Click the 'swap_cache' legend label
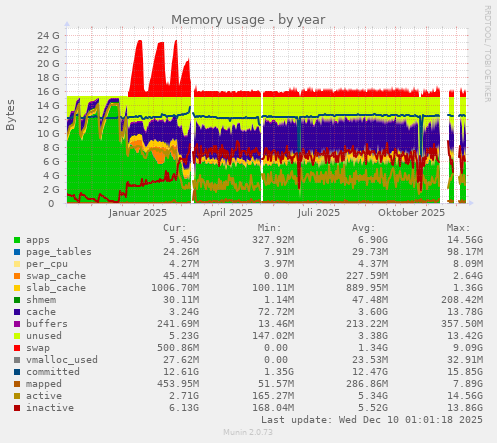Viewport: 497px width, 443px height. pos(56,276)
